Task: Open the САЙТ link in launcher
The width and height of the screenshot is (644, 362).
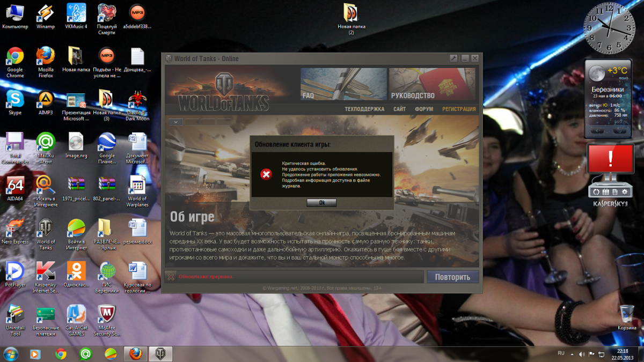Action: coord(399,109)
